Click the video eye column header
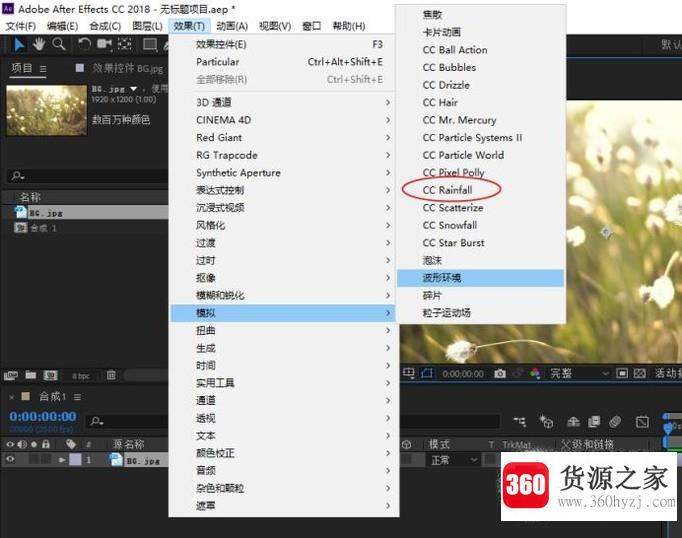Image resolution: width=682 pixels, height=538 pixels. [10, 444]
